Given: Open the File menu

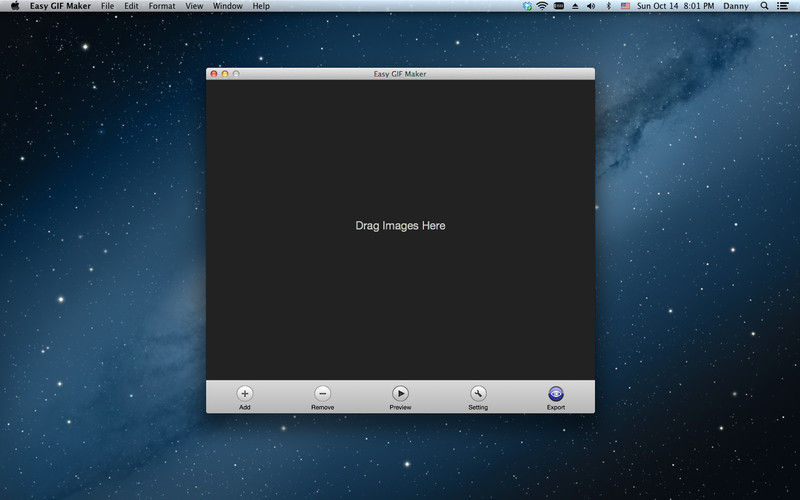Looking at the screenshot, I should (x=107, y=6).
